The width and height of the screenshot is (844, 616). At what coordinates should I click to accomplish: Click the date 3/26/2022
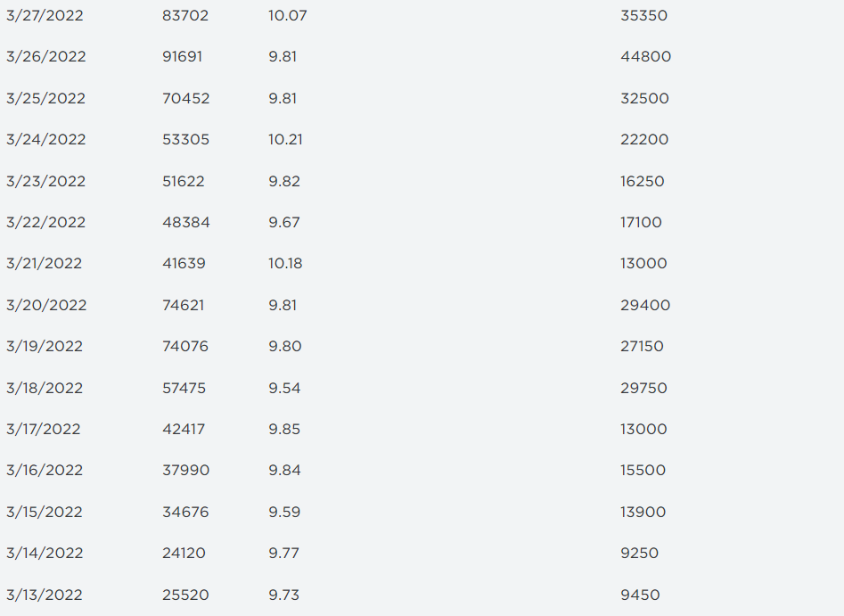[x=46, y=57]
